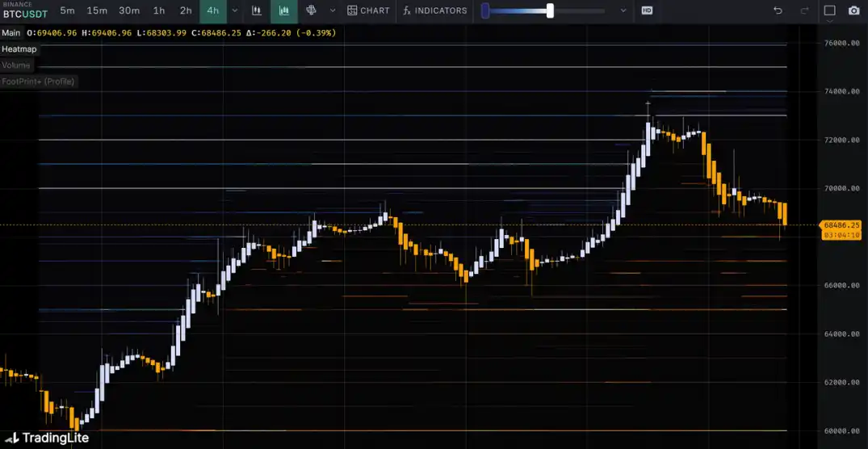Toggle the HD quality icon
This screenshot has width=868, height=449.
647,10
